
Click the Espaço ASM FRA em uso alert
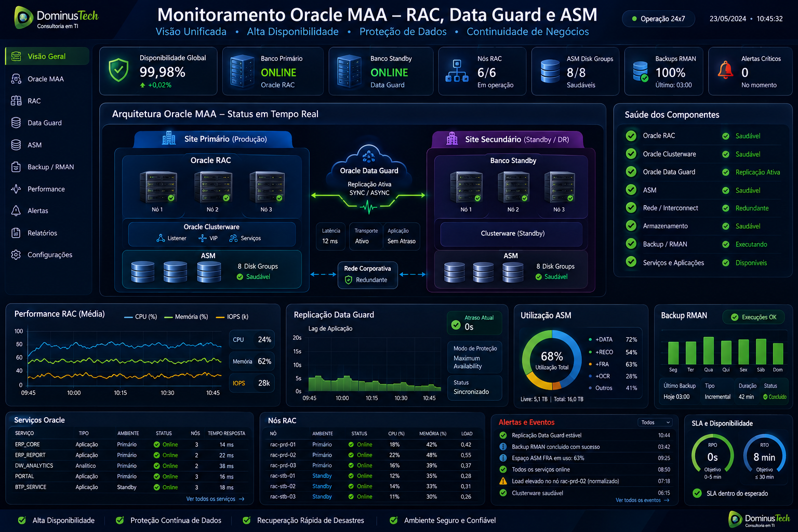pyautogui.click(x=548, y=458)
